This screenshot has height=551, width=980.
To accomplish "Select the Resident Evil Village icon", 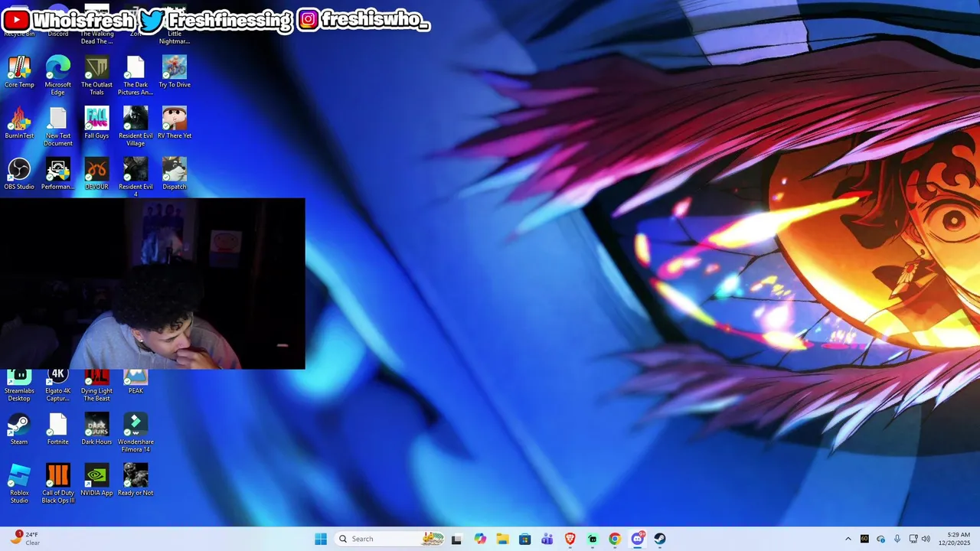I will (136, 126).
